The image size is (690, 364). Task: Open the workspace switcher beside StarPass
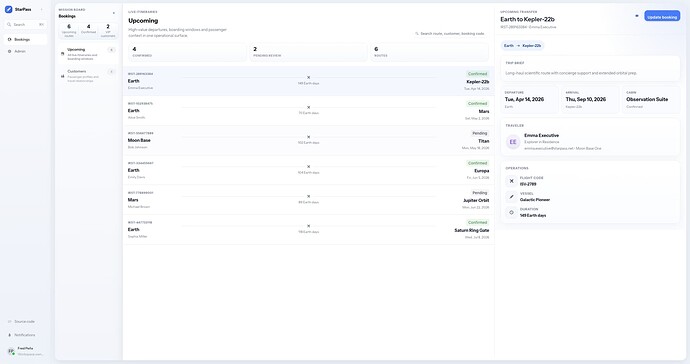point(42,9)
